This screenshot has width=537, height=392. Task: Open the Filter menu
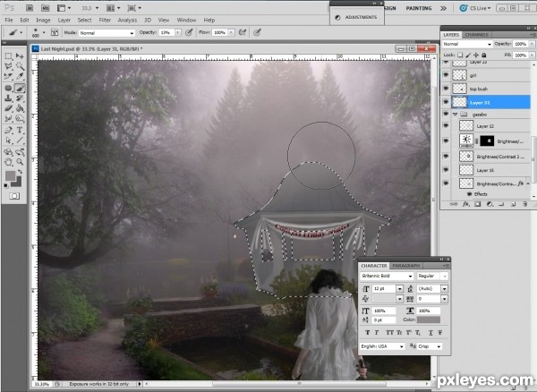(x=105, y=21)
